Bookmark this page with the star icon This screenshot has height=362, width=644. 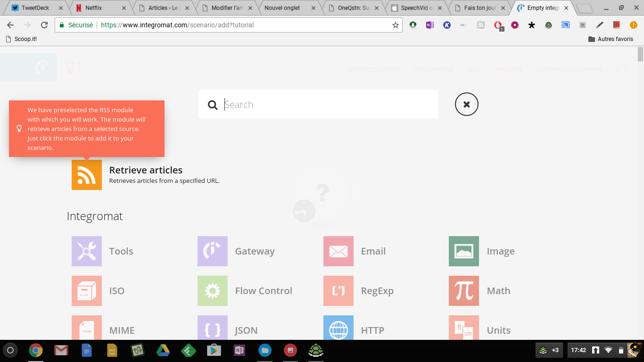(396, 25)
